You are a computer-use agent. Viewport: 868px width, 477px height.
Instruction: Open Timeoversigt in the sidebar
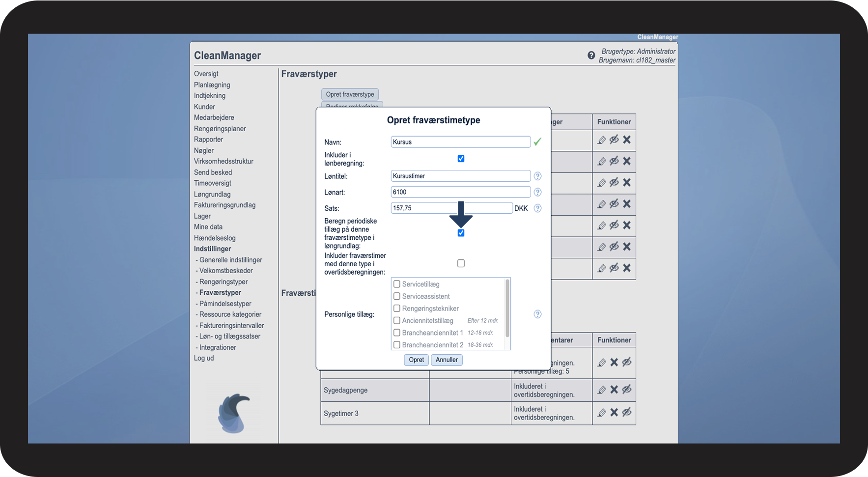[x=213, y=183]
